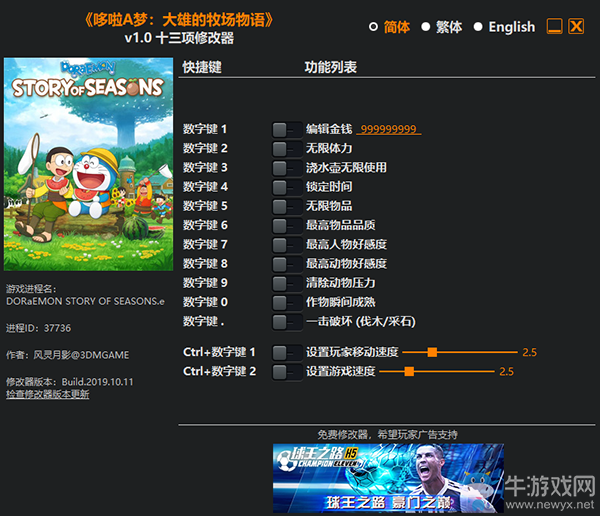Click hotkey label 数字键 1
Viewport: 600px width, 516px height.
pyautogui.click(x=205, y=129)
